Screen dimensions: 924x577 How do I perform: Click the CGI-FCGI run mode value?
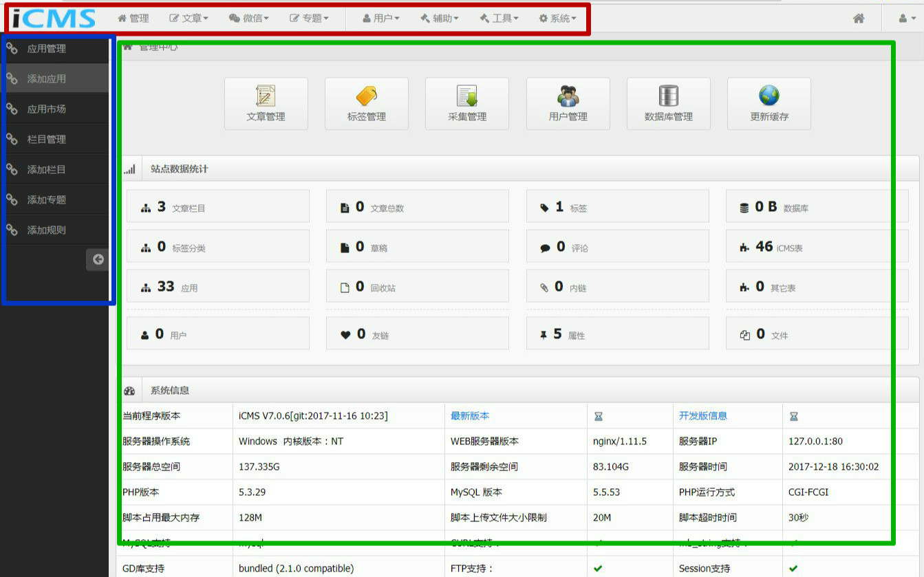[808, 492]
